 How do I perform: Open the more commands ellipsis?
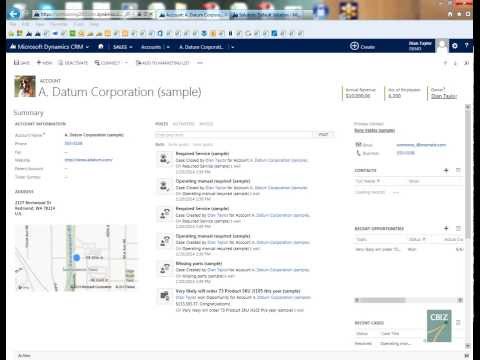pyautogui.click(x=200, y=63)
